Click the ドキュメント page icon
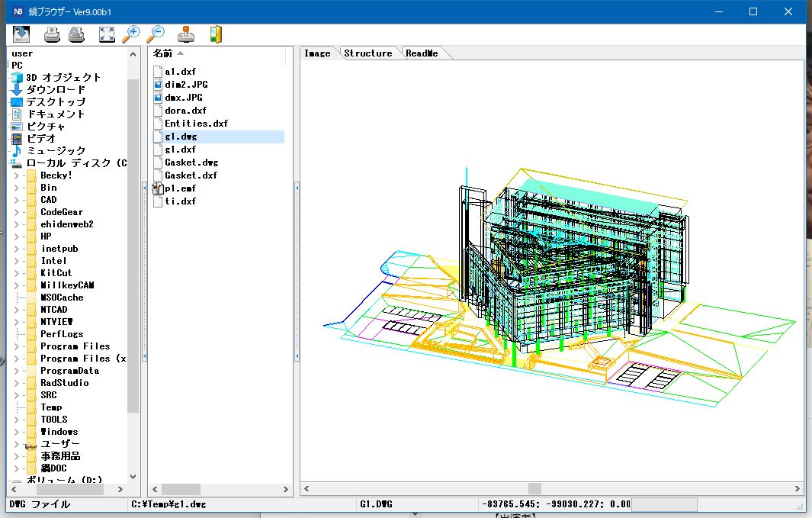This screenshot has height=518, width=812. pos(17,114)
